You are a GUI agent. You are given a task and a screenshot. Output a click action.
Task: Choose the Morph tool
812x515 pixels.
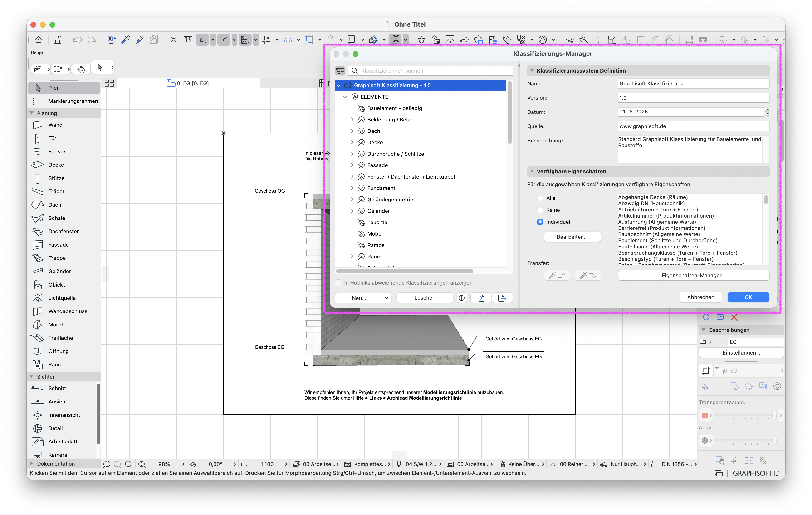(56, 325)
